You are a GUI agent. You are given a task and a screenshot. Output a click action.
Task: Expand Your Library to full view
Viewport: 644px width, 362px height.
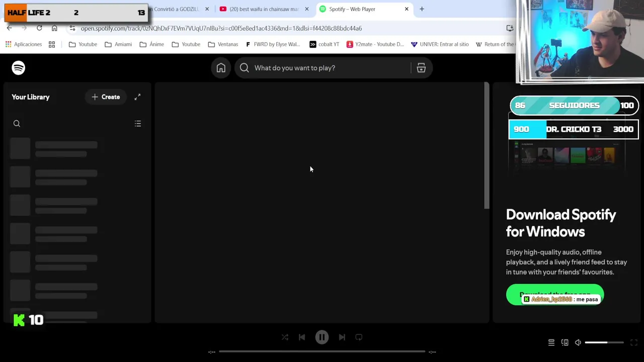click(x=137, y=97)
